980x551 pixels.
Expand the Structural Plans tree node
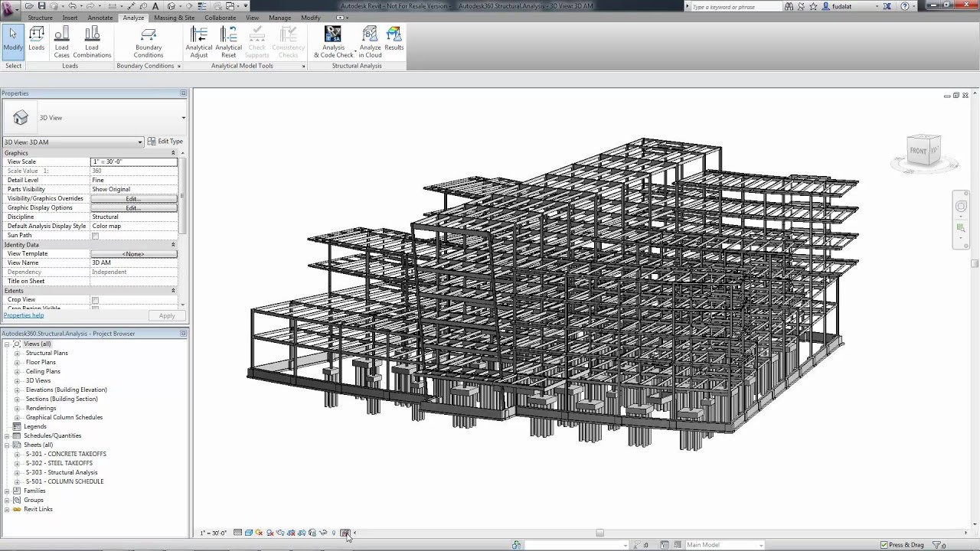[17, 354]
